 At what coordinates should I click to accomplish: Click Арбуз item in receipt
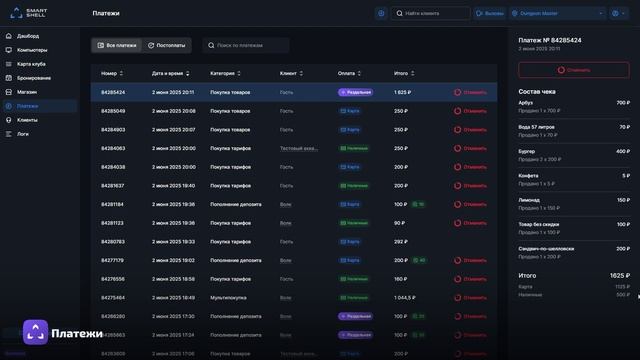[574, 107]
